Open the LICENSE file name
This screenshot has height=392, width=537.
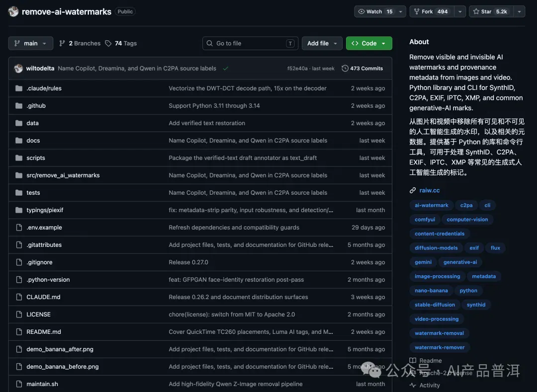pyautogui.click(x=38, y=314)
